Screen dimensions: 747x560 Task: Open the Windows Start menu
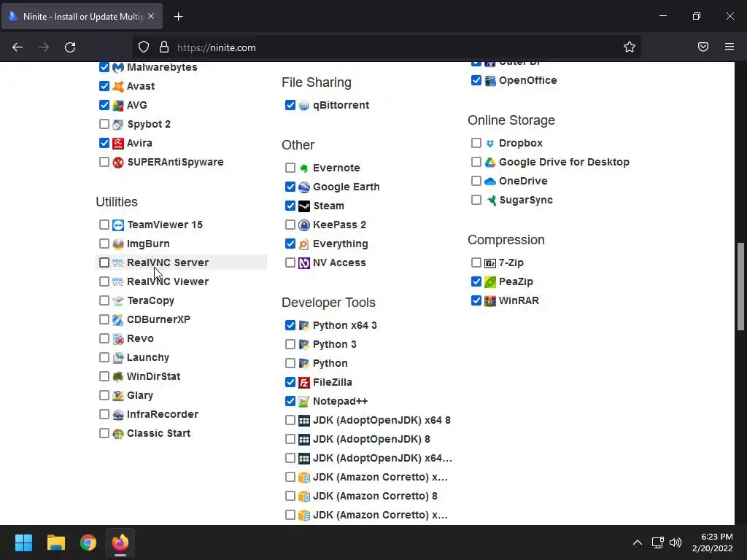(23, 542)
